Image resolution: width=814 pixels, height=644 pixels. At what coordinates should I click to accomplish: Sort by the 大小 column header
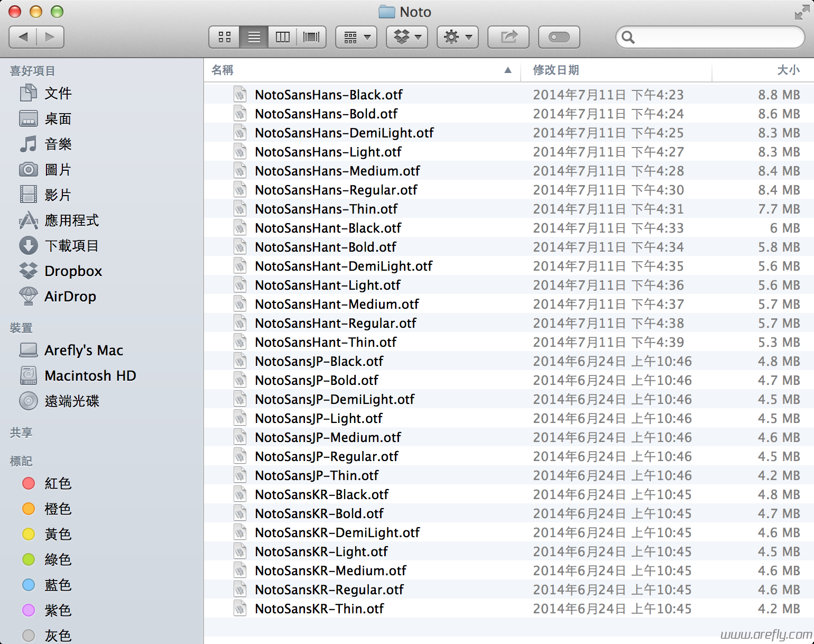coord(763,70)
